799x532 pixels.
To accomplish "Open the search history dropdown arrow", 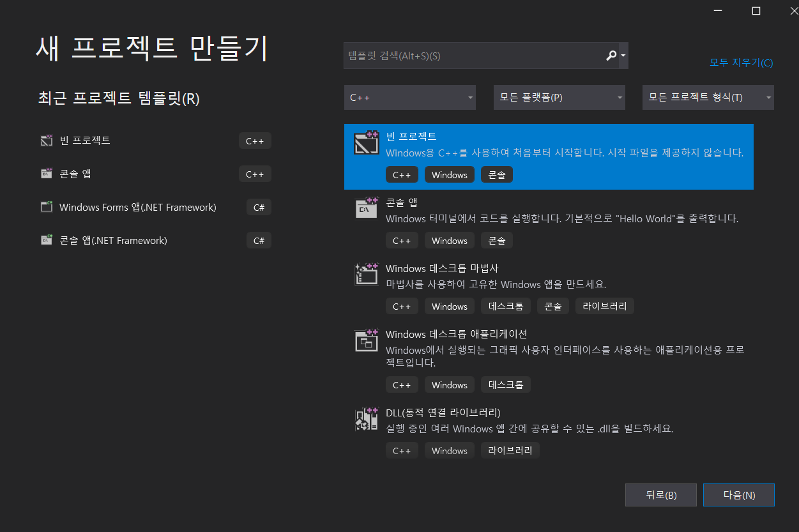I will click(623, 56).
